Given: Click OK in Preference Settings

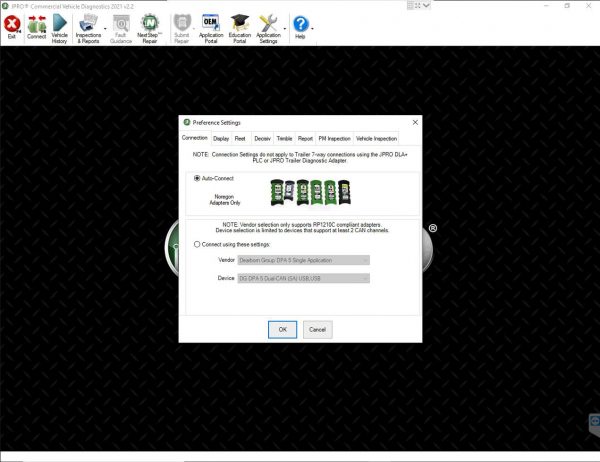Looking at the screenshot, I should coord(282,330).
